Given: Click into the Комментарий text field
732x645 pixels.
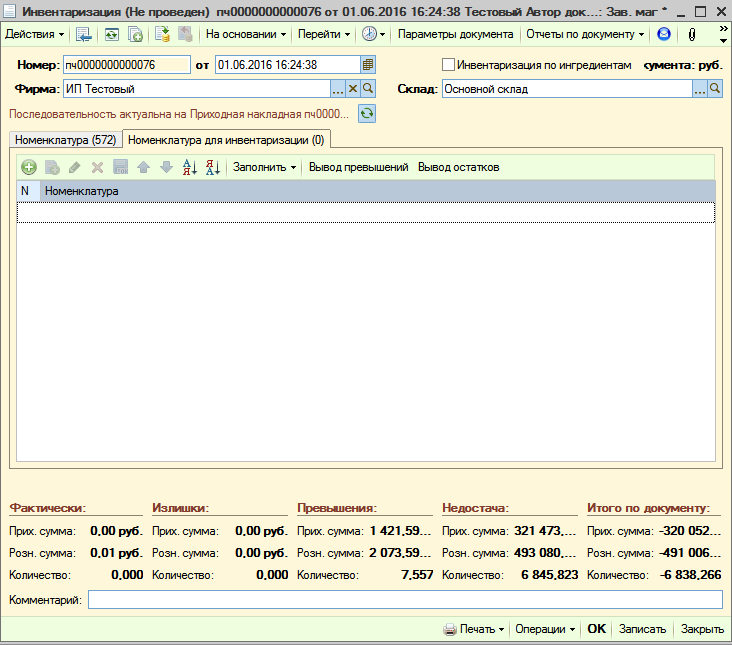Looking at the screenshot, I should [405, 600].
